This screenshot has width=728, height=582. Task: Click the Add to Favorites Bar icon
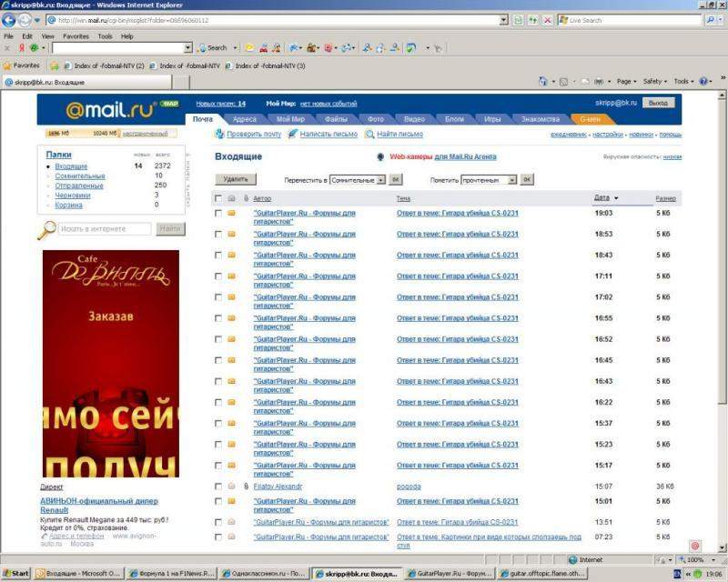(x=55, y=65)
